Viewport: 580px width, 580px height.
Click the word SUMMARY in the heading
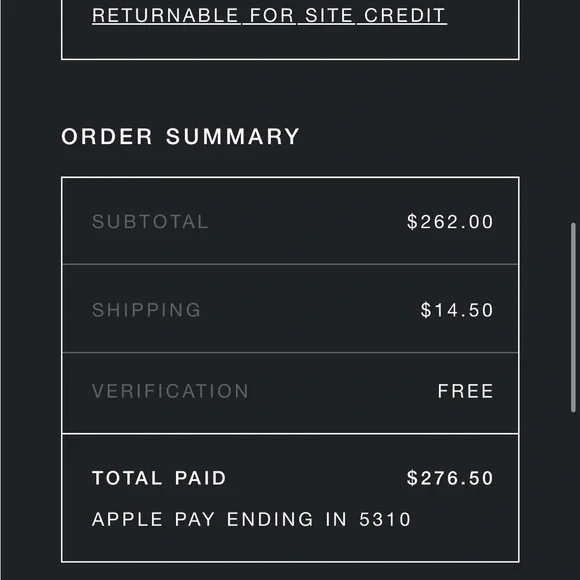tap(232, 136)
